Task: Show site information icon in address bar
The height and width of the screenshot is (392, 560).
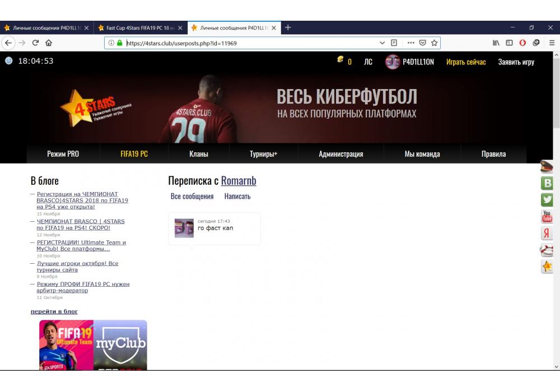Action: 111,43
